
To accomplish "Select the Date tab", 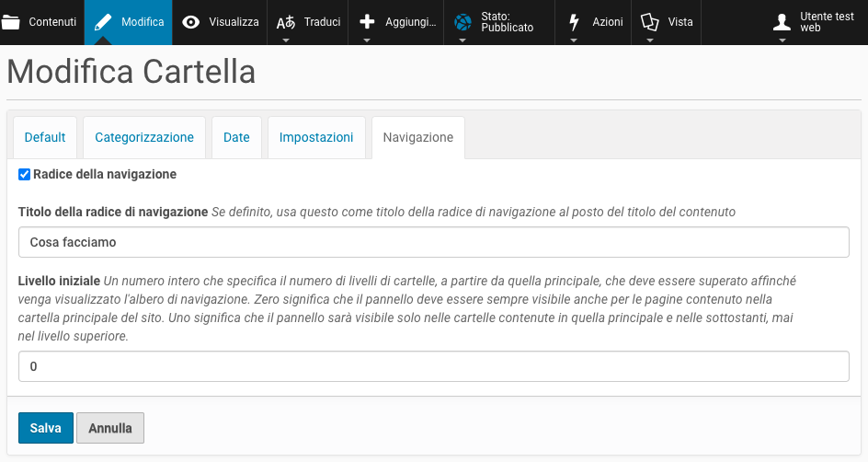I will [x=236, y=137].
